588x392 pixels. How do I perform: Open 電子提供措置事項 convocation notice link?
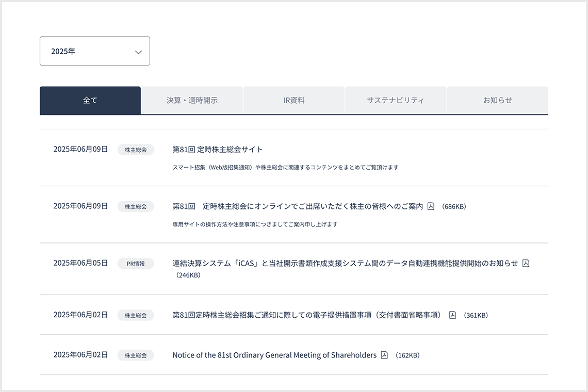tap(307, 315)
